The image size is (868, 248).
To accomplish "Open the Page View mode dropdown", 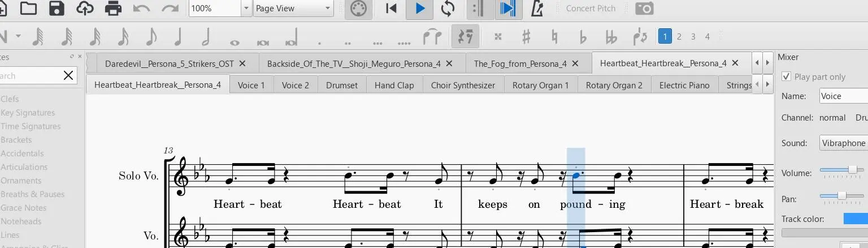I will (293, 8).
